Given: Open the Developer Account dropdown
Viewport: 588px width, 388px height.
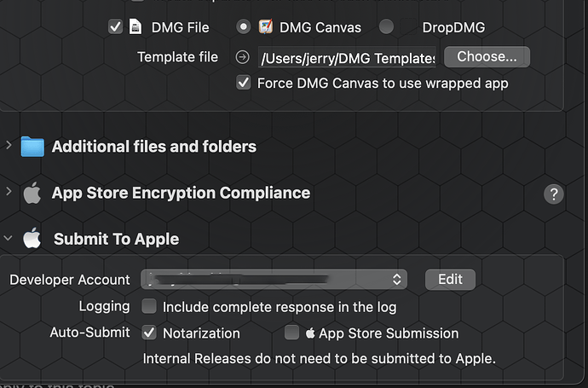Looking at the screenshot, I should 274,279.
